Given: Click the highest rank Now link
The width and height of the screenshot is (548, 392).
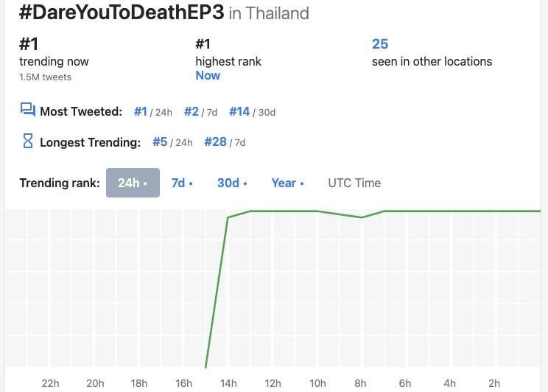Looking at the screenshot, I should 208,75.
